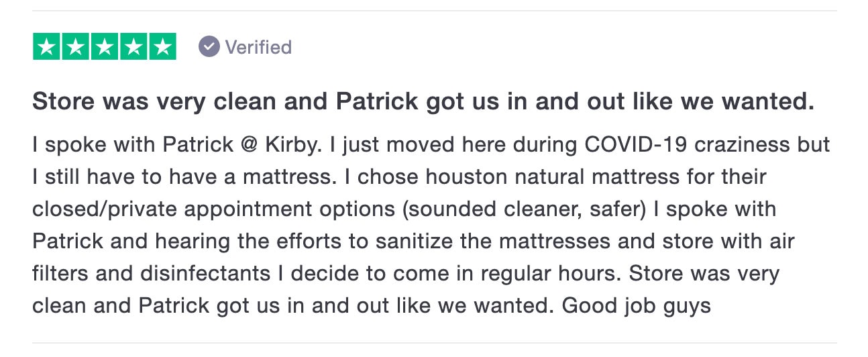Click the gray verified checkmark badge icon
The height and width of the screenshot is (357, 868).
(209, 47)
